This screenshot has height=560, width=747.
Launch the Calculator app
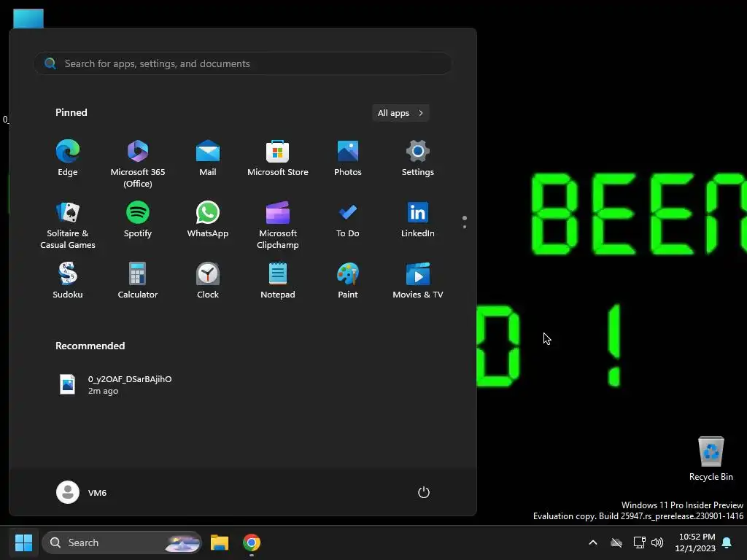pyautogui.click(x=138, y=281)
